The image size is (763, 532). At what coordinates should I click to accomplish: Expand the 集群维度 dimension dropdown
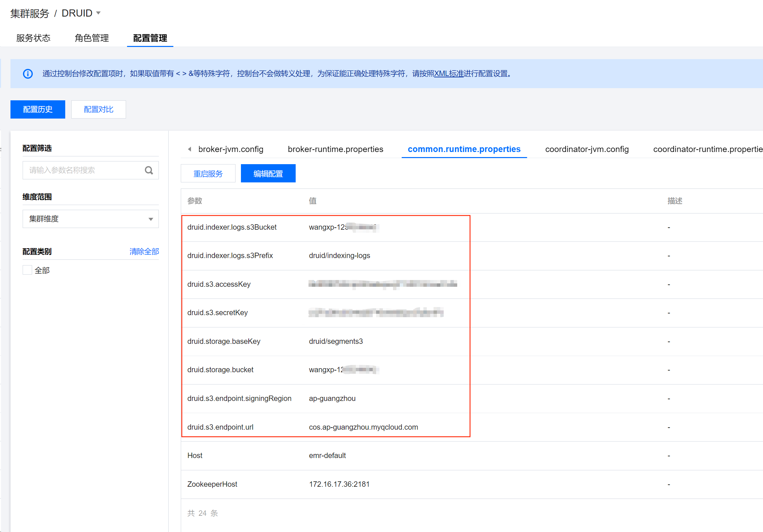coord(151,219)
